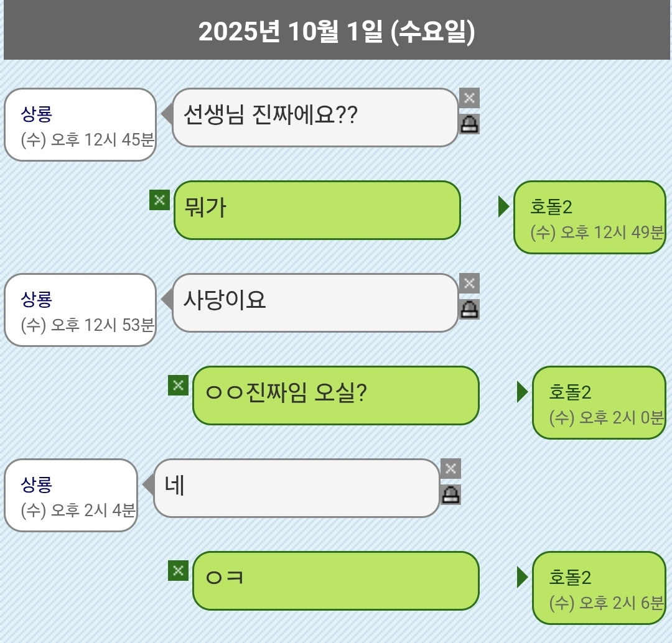This screenshot has width=672, height=643.
Task: Open 호돌2's name tag at 오후 12시 49분
Action: pyautogui.click(x=589, y=217)
